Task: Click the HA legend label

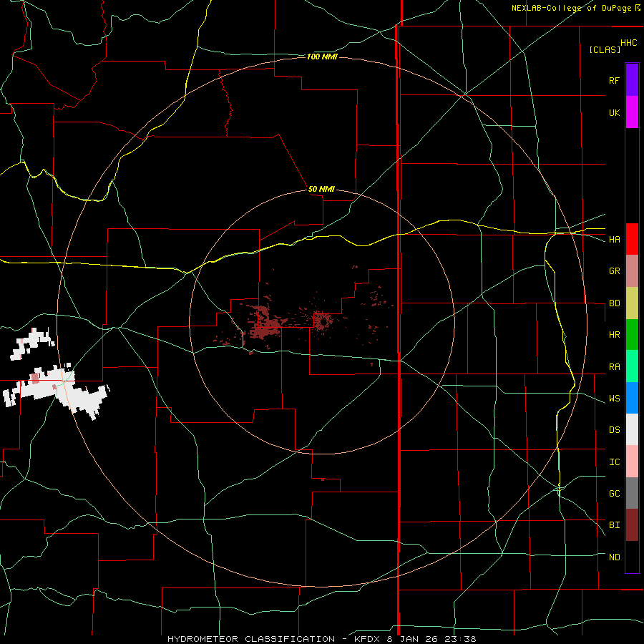Action: pos(615,240)
